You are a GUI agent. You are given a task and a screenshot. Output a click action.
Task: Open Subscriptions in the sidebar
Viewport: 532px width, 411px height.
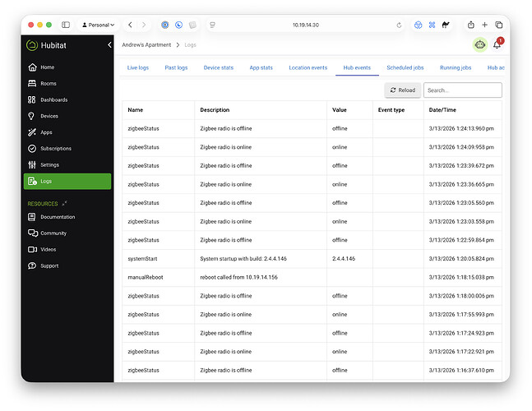[67, 149]
